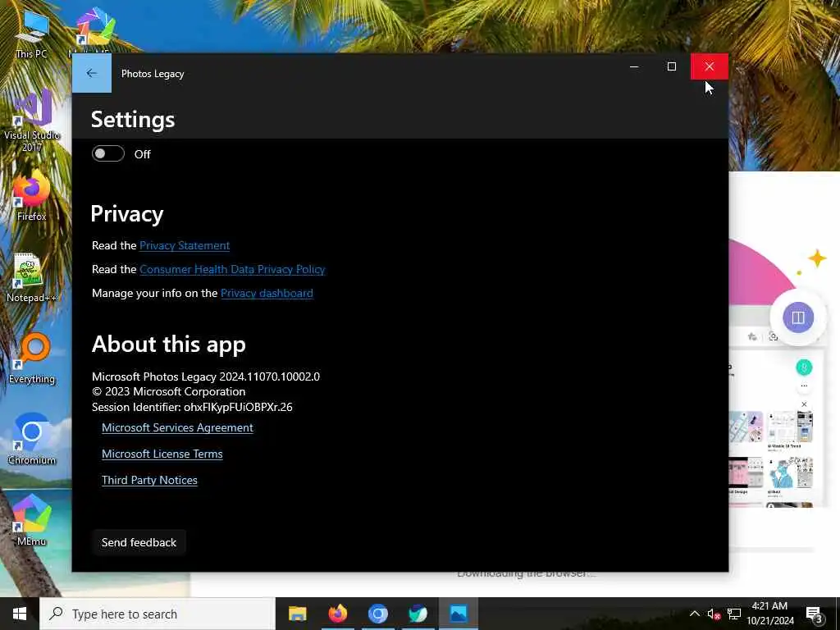The height and width of the screenshot is (630, 840).
Task: Open Notepad++ desktop shortcut
Action: pos(32,277)
